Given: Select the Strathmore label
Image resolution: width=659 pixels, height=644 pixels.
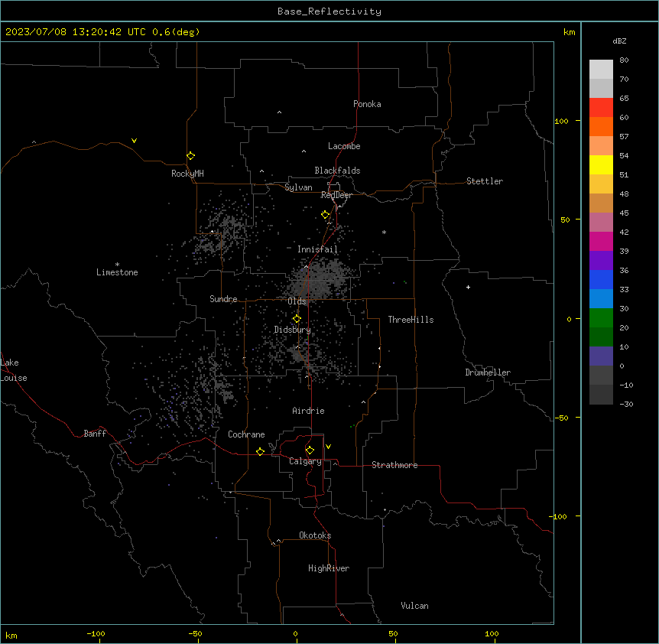Looking at the screenshot, I should point(394,465).
